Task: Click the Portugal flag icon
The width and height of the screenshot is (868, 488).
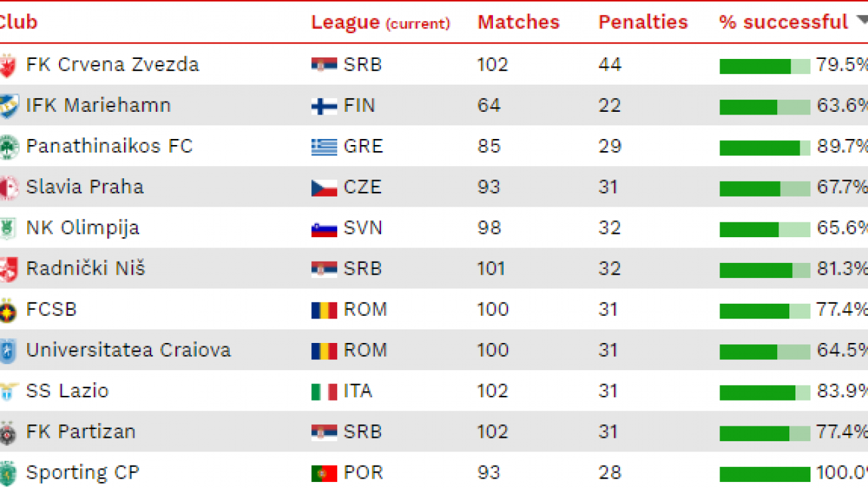Action: click(x=324, y=473)
